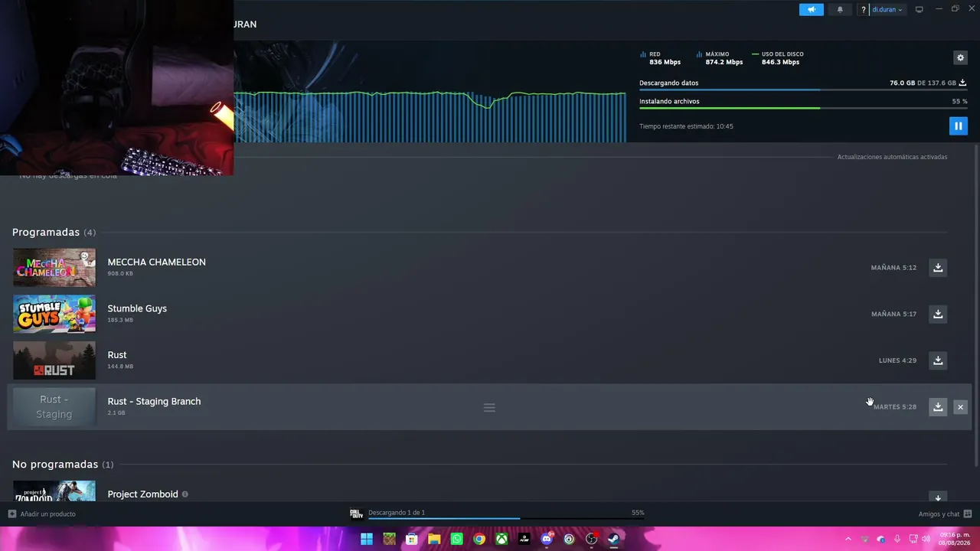Open the notifications bell
Image resolution: width=980 pixels, height=551 pixels.
[840, 10]
